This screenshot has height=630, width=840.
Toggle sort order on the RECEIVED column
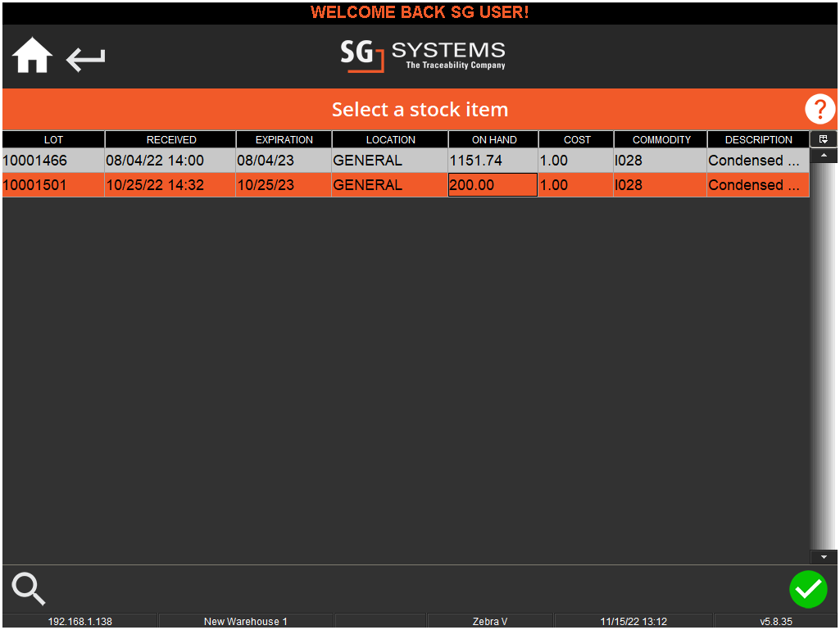pyautogui.click(x=170, y=138)
